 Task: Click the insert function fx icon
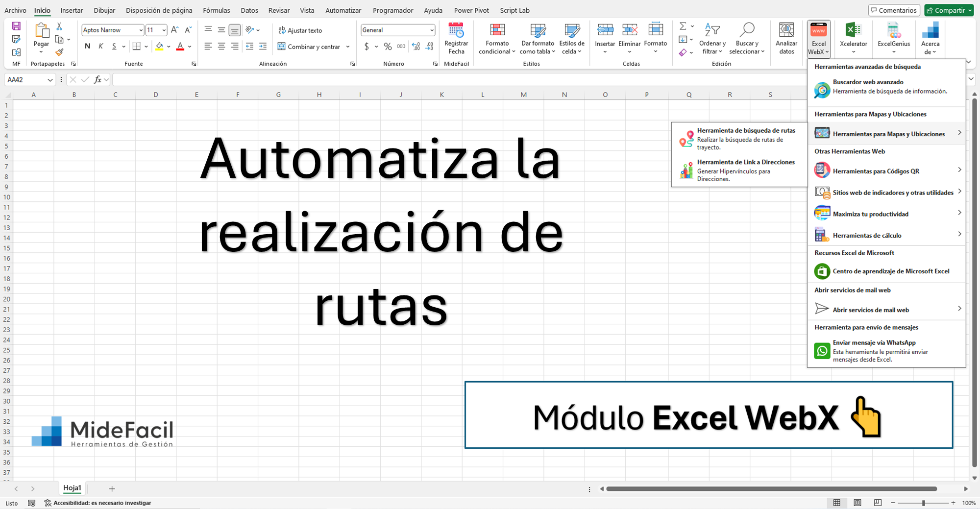pyautogui.click(x=98, y=79)
